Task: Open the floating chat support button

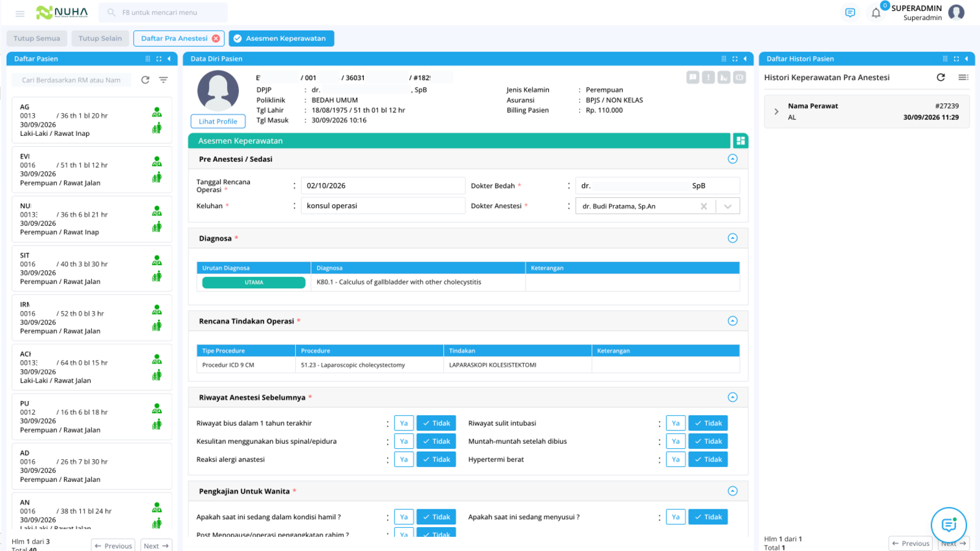Action: pyautogui.click(x=949, y=525)
